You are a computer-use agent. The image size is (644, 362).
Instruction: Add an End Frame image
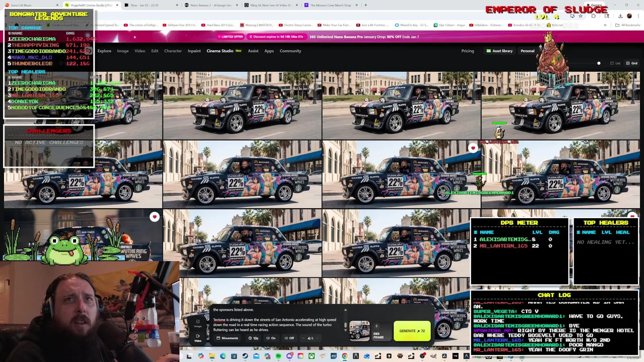tap(381, 331)
